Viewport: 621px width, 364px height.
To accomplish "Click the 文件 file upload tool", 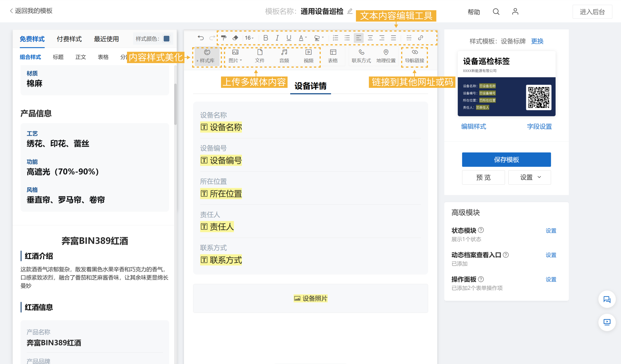I will (260, 56).
